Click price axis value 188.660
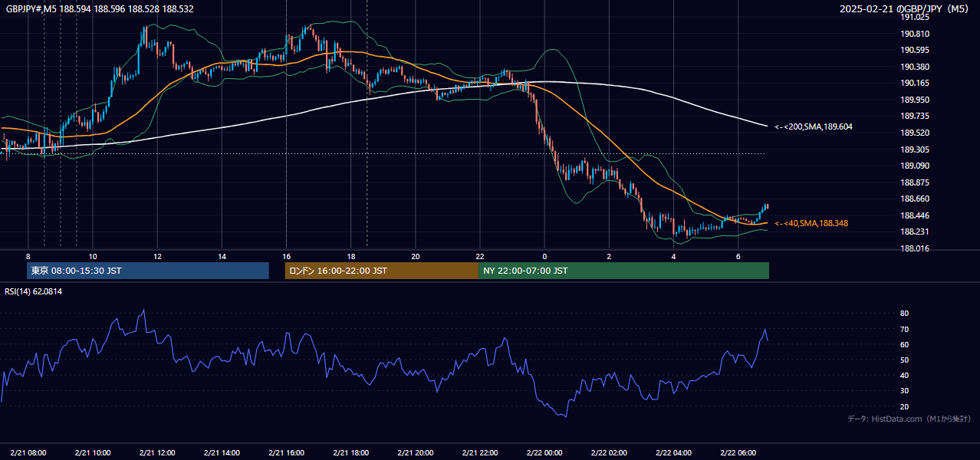The height and width of the screenshot is (460, 980). point(915,199)
